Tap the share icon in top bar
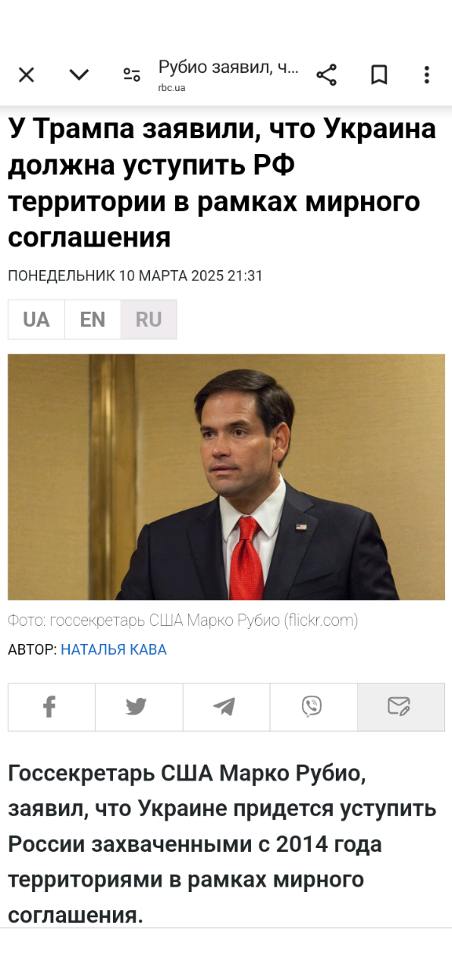The width and height of the screenshot is (452, 980). pos(326,75)
